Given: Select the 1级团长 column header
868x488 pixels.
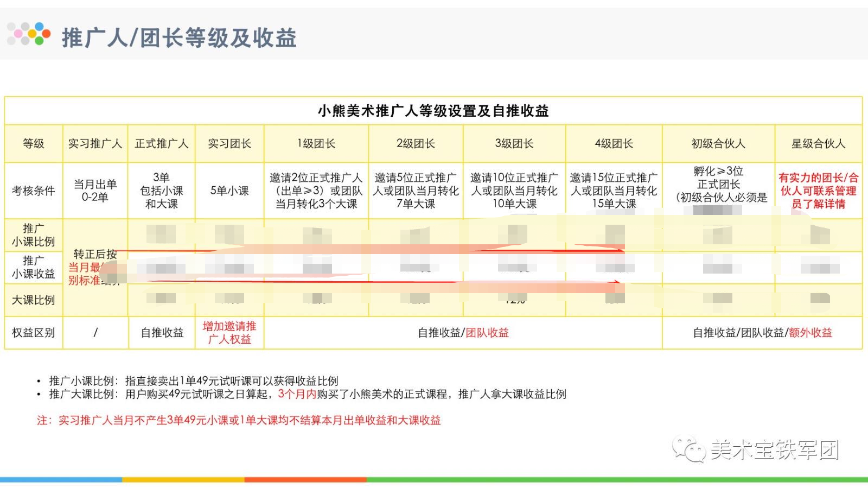Looking at the screenshot, I should 316,144.
